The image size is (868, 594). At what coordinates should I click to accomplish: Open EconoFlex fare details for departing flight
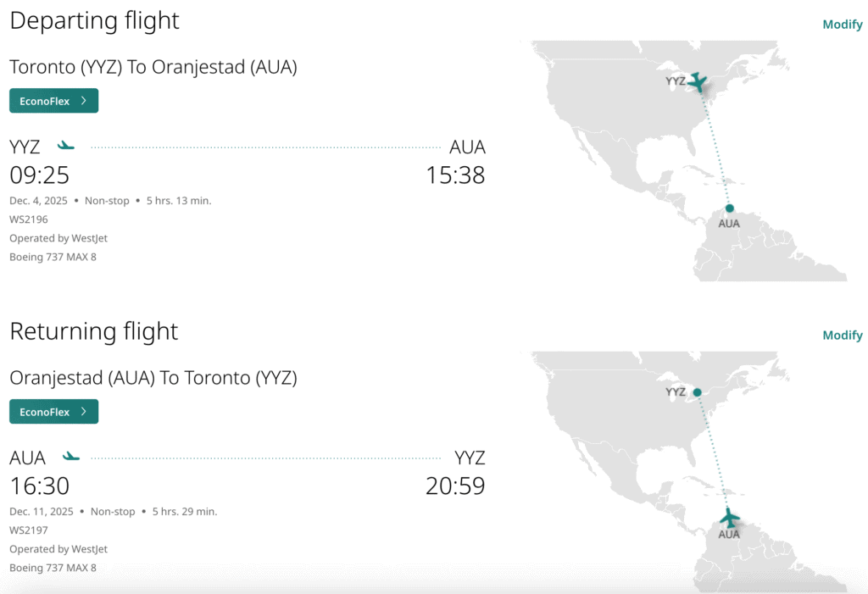pyautogui.click(x=47, y=101)
